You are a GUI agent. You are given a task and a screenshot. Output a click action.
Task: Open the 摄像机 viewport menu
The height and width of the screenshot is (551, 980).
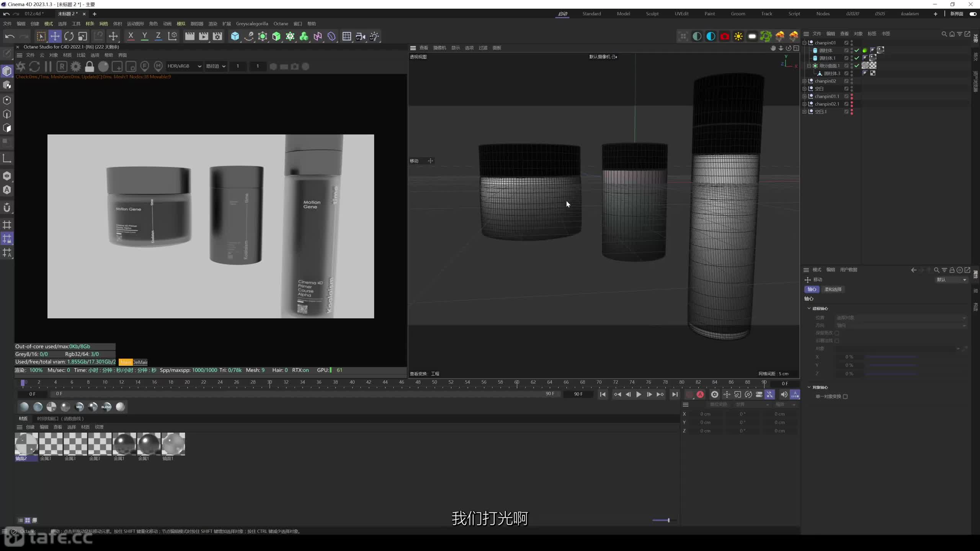(x=439, y=48)
